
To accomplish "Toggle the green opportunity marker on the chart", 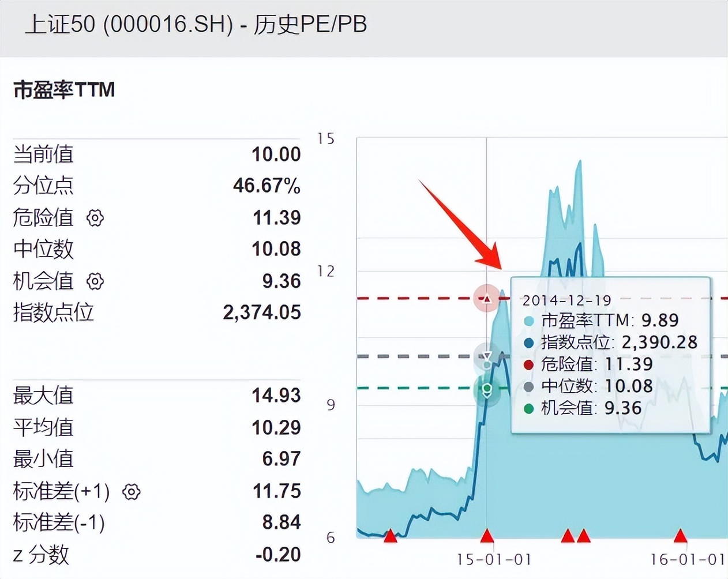I will click(x=486, y=389).
